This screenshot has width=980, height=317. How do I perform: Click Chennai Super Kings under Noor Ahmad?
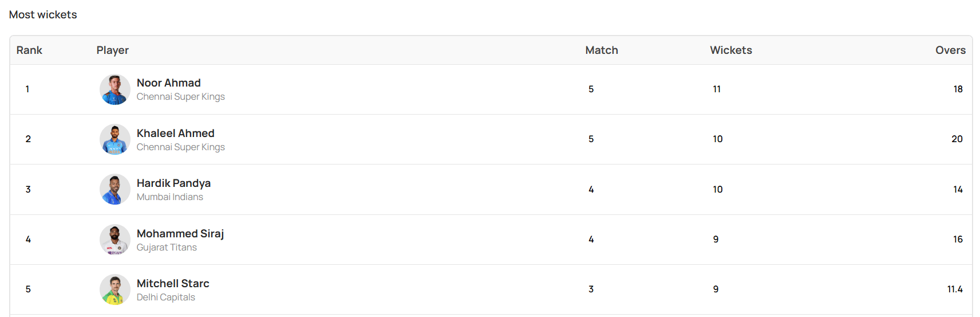click(180, 96)
